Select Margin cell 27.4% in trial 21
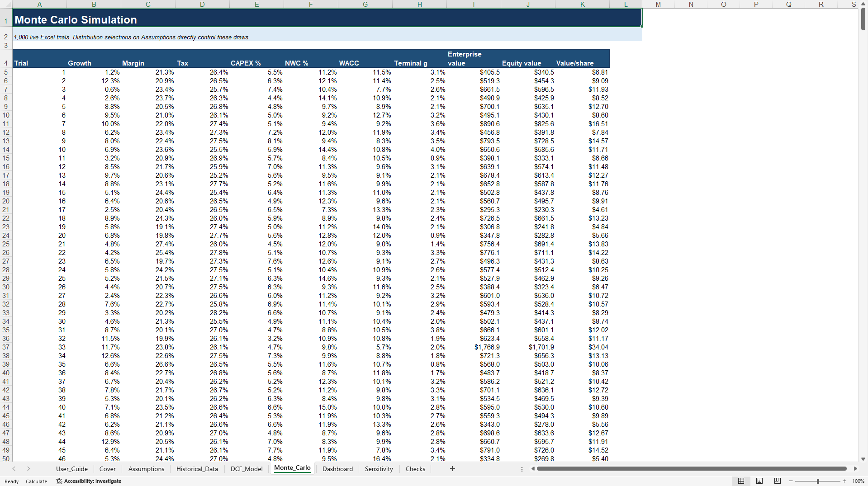 [148, 244]
